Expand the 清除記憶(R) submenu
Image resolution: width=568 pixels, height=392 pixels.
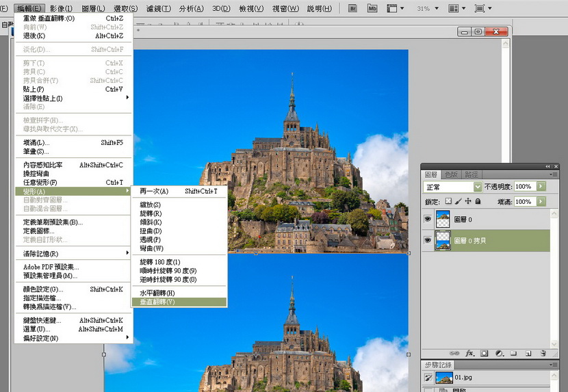coord(74,253)
